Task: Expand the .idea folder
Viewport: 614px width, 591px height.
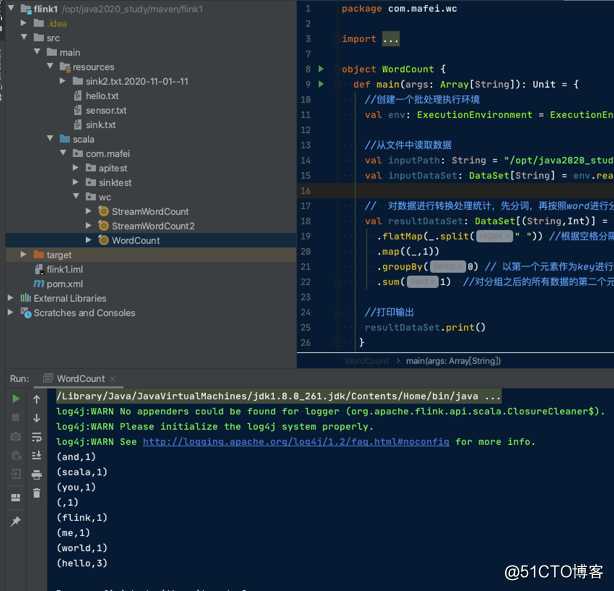Action: (x=23, y=23)
